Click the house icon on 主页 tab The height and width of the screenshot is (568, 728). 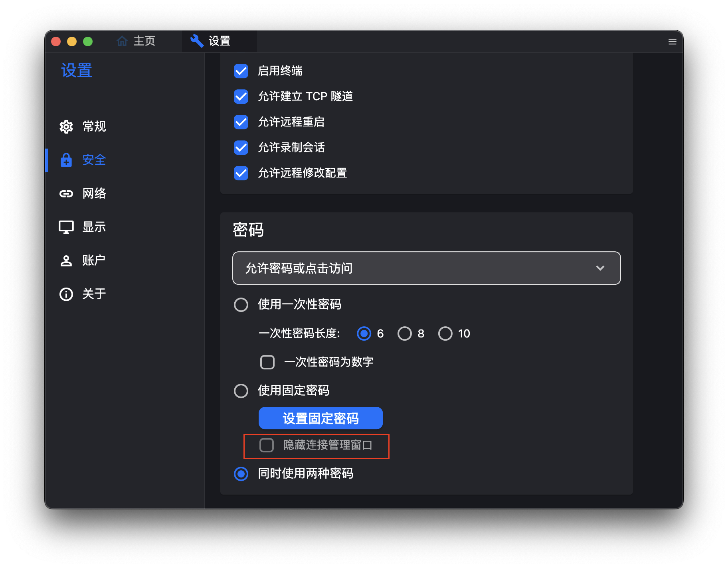point(122,41)
